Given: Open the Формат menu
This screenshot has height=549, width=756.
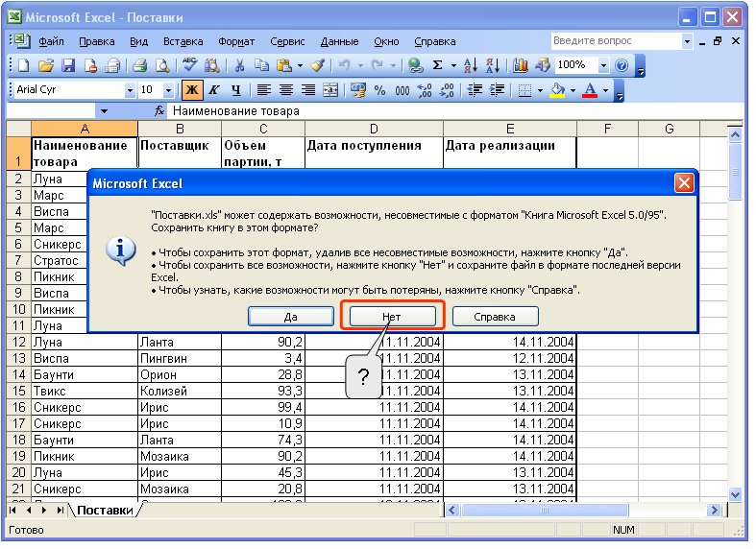Looking at the screenshot, I should 236,41.
